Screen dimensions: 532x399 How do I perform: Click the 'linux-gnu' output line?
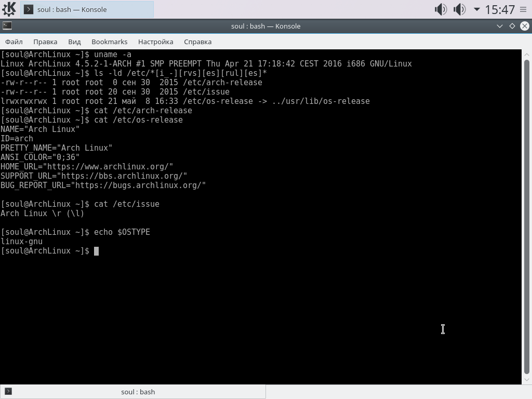[x=22, y=242]
